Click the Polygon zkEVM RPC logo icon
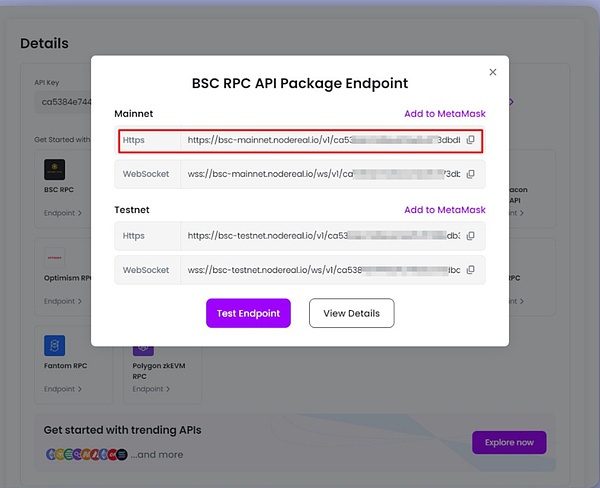Screen dimensions: 600x488 [x=142, y=346]
